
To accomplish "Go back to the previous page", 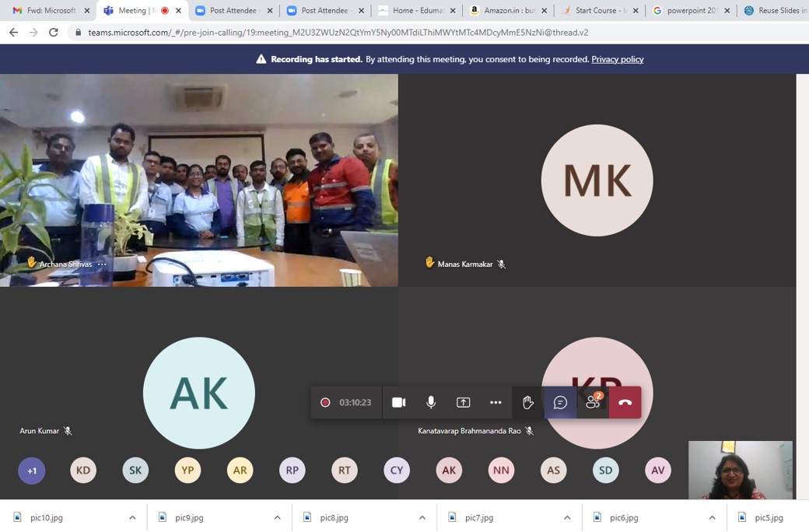I will [13, 33].
